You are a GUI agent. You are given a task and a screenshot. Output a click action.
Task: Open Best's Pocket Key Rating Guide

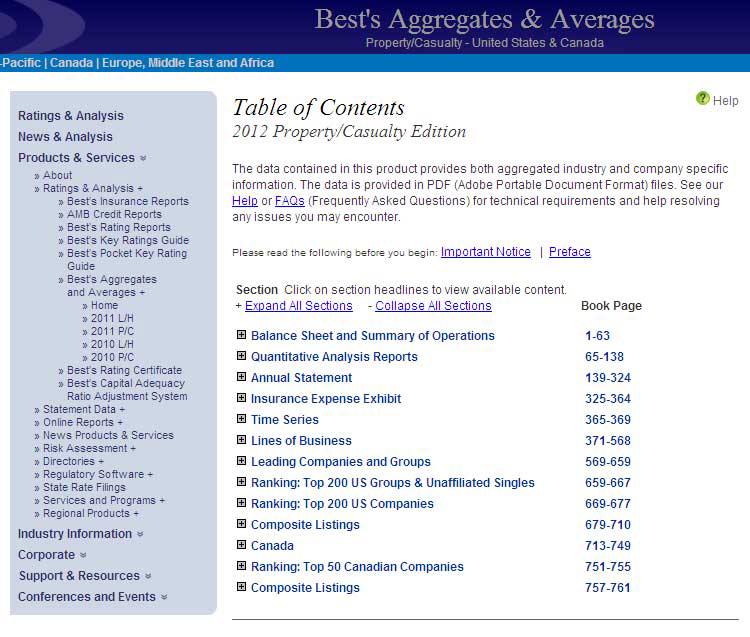click(x=127, y=260)
